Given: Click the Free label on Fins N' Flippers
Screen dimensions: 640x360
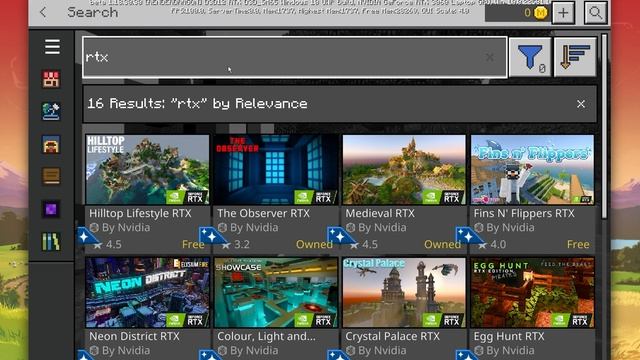Looking at the screenshot, I should [578, 244].
